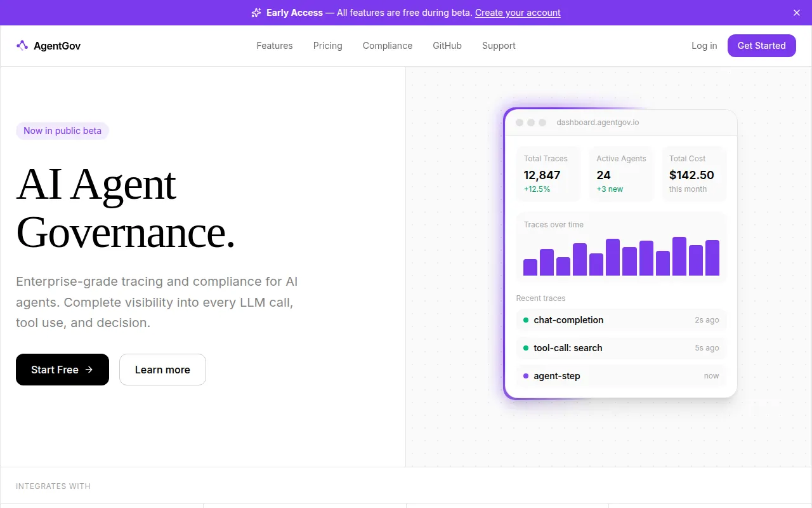Click the Now in public beta badge
This screenshot has width=812, height=508.
tap(63, 131)
